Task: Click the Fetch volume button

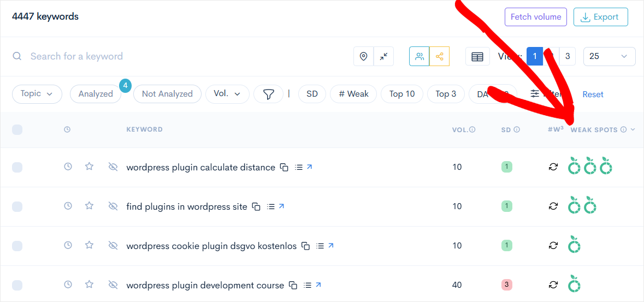Action: click(x=535, y=17)
